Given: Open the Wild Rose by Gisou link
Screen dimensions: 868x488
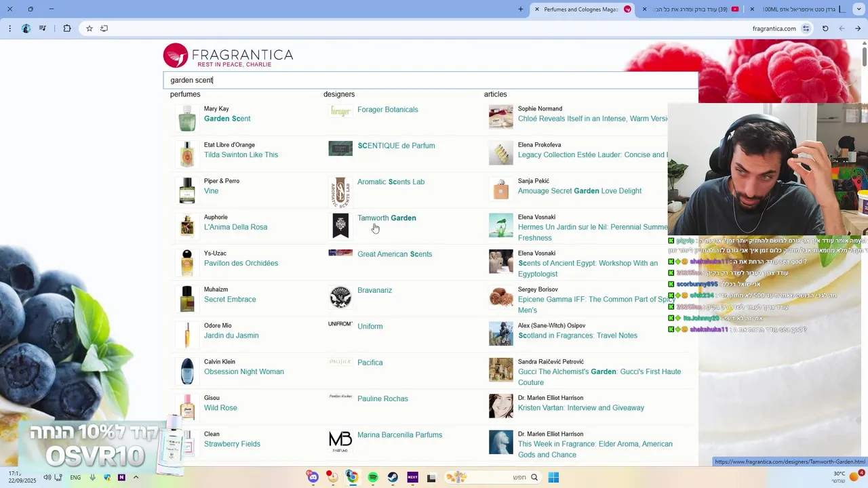Looking at the screenshot, I should 220,408.
